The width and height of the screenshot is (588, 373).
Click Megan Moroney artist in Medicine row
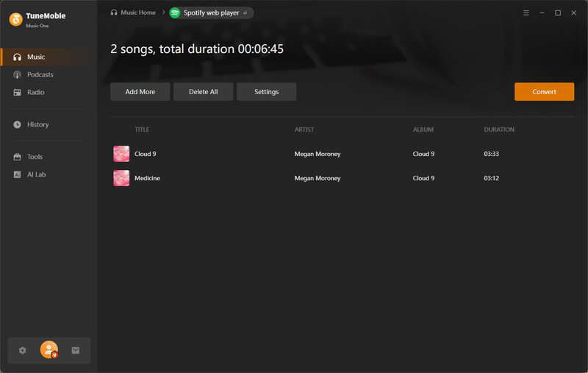coord(318,178)
